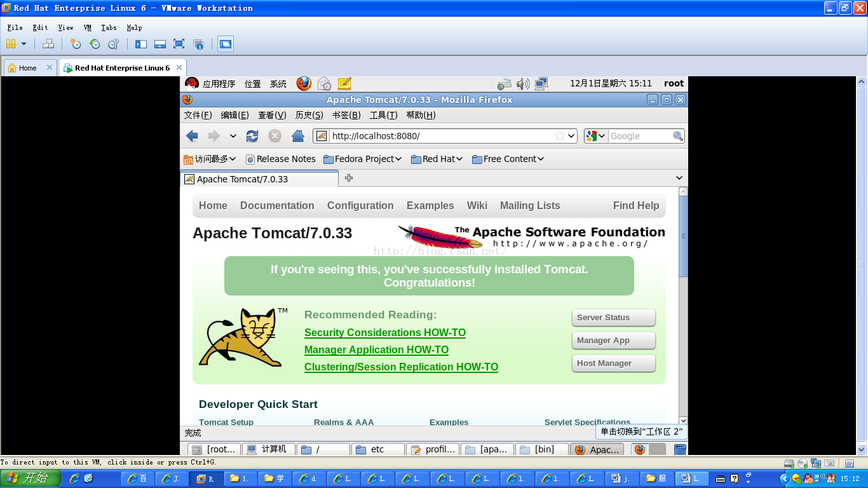Open the back/forward history dropdown arrow
The image size is (868, 488).
coord(233,136)
